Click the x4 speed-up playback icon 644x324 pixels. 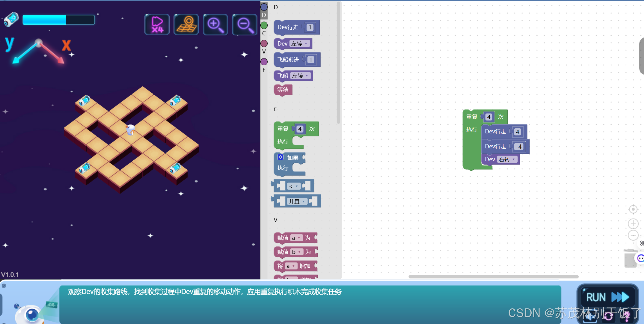pos(157,25)
